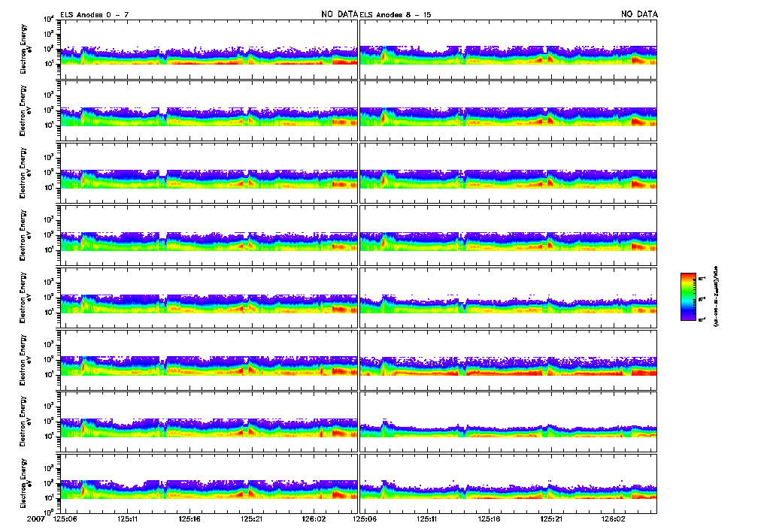770x532 pixels.
Task: Click the "ELS Anodes 8 - 15" title
Action: pyautogui.click(x=395, y=15)
